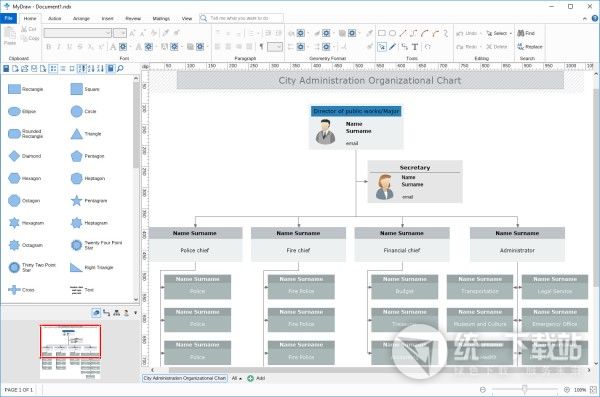
Task: Click Add to create a new page
Action: coord(256,378)
